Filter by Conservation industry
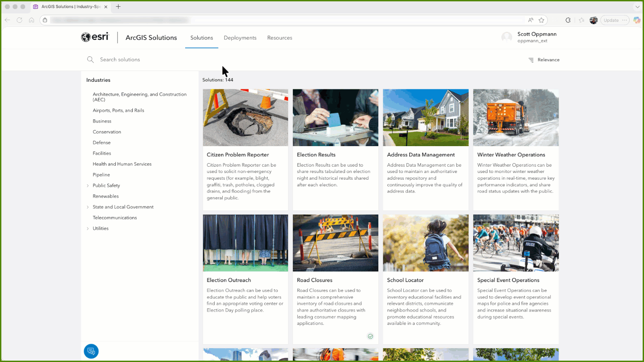Image resolution: width=644 pixels, height=362 pixels. pyautogui.click(x=107, y=132)
